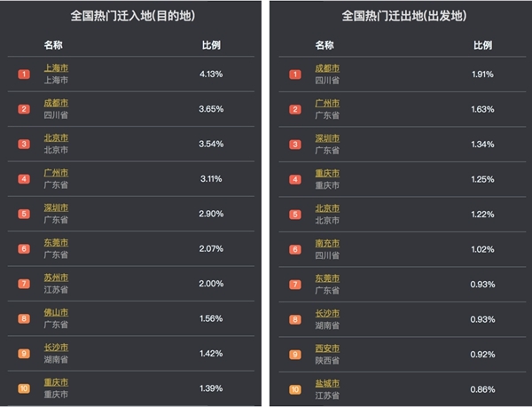Screen dimensions: 532x407
Task: Click rank 6 badge beside 南充市
Action: 294,249
